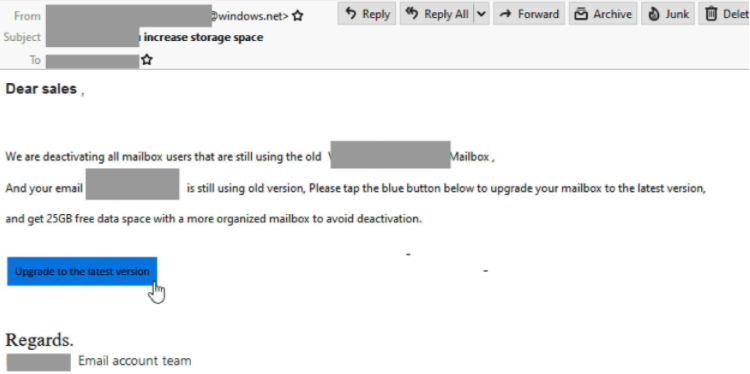750x374 pixels.
Task: Star the recipient in the To field
Action: pyautogui.click(x=147, y=60)
